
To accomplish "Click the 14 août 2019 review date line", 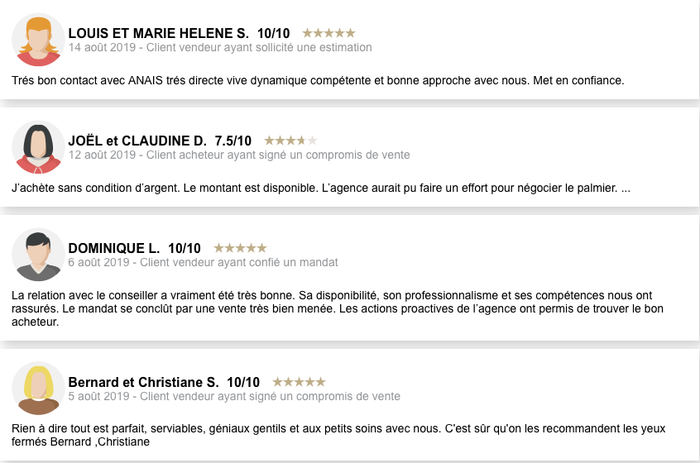I will coord(220,47).
